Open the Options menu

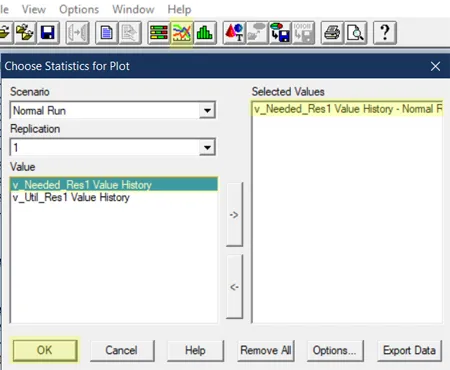point(79,9)
